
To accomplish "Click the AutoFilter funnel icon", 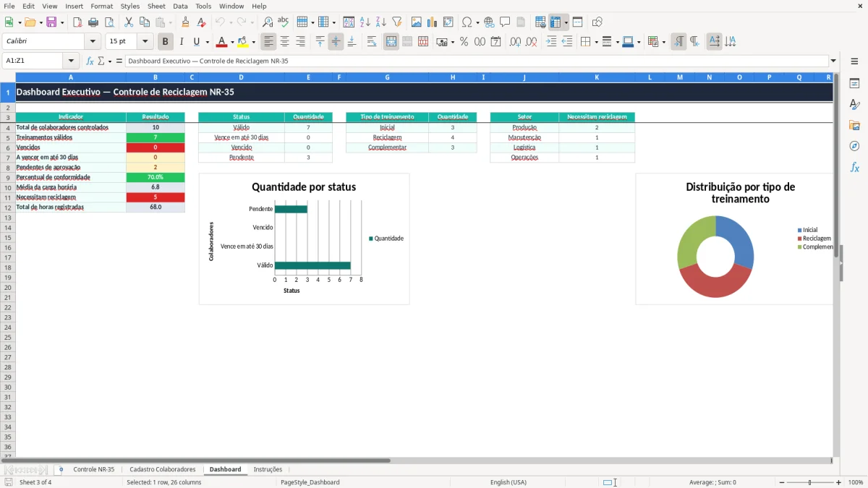I will tap(397, 22).
